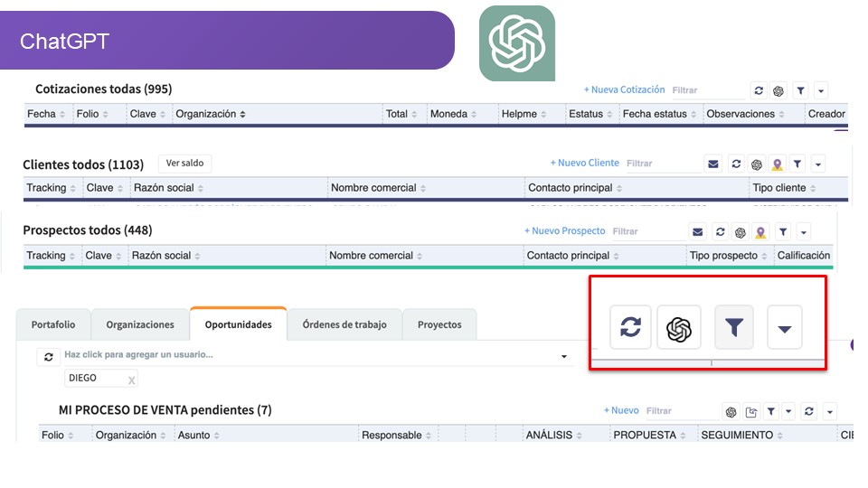Click the refresh icon in Clientes toolbar

click(736, 164)
